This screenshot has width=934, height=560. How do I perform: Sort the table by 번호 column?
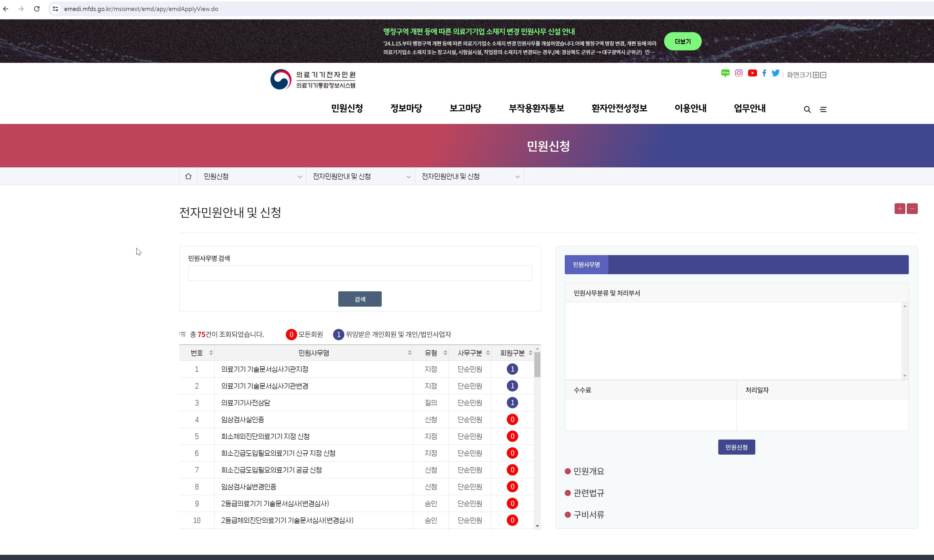coord(211,353)
